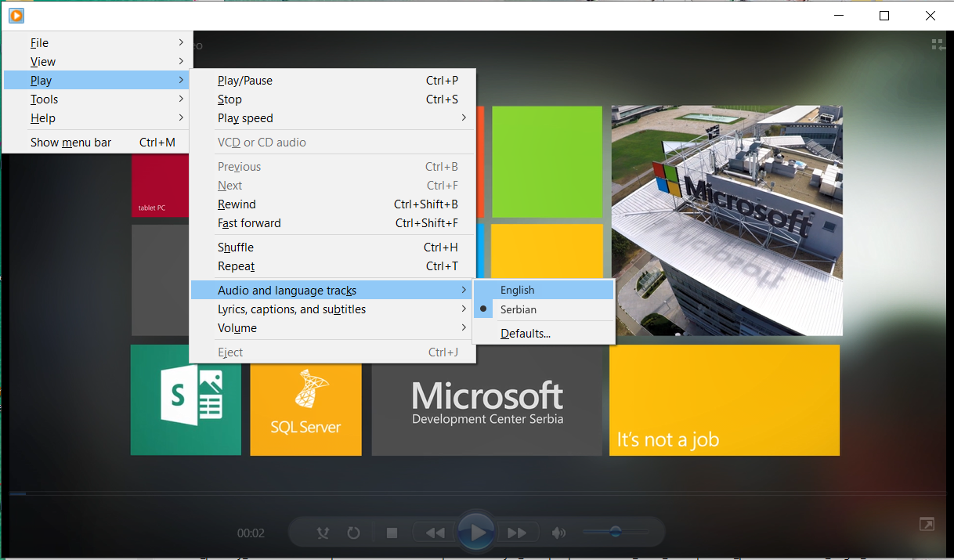Maximize the media player window
This screenshot has height=560, width=954.
coord(884,16)
